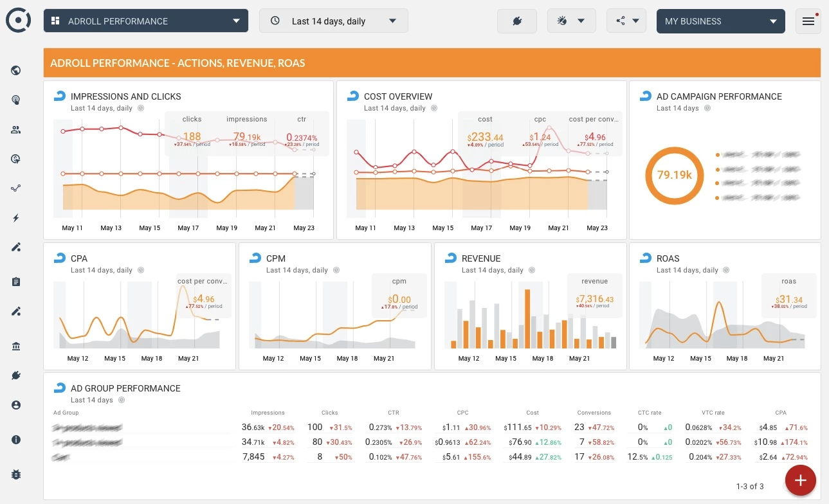Viewport: 829px width, 504px height.
Task: Open the bank building icon in the sidebar
Action: coord(16,346)
